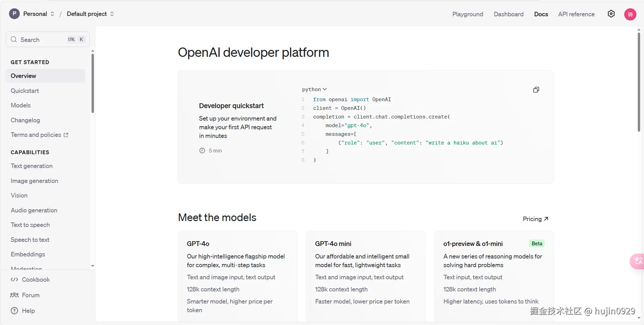Go to Image generation guide
This screenshot has height=325, width=644.
click(34, 181)
